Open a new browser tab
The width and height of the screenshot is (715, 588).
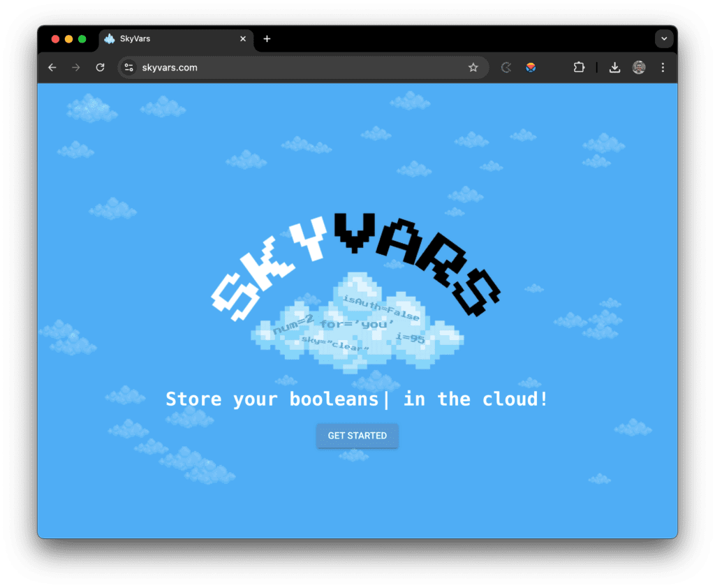267,39
